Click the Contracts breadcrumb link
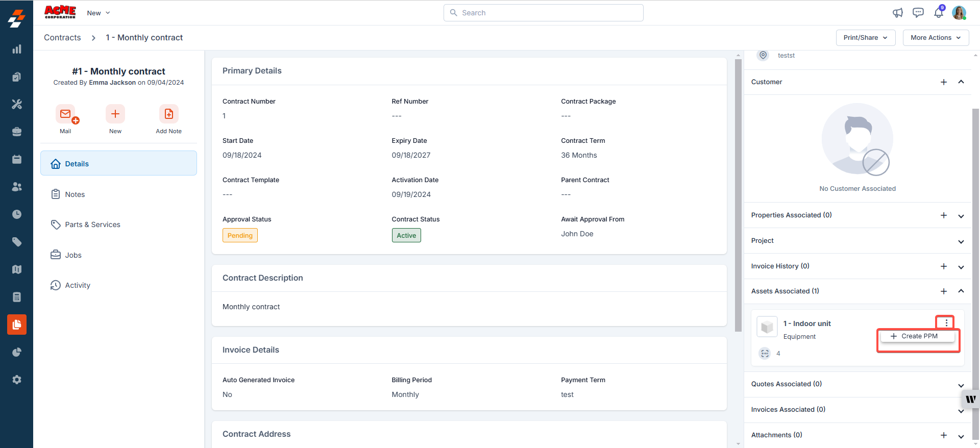This screenshot has width=980, height=448. coord(62,38)
